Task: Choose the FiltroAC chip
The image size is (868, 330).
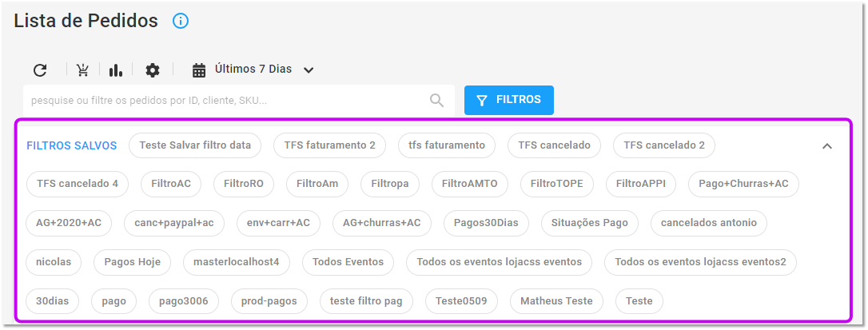Action: [171, 184]
